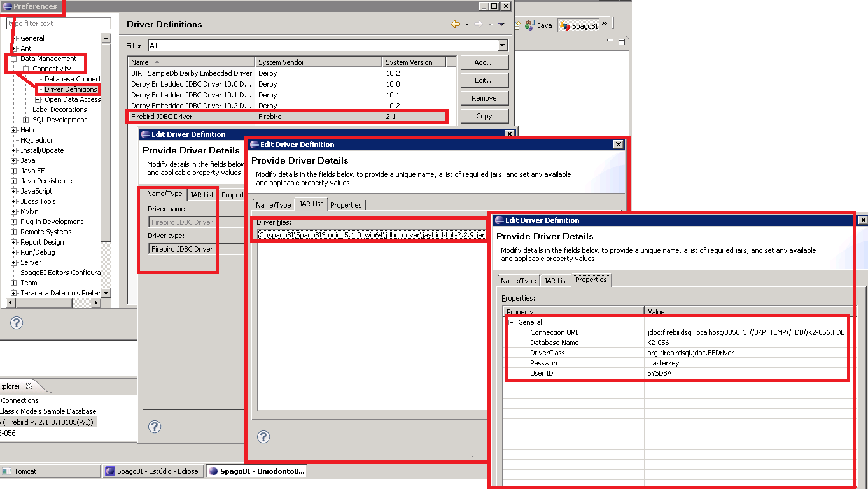The image size is (868, 489).
Task: Open Properties tab in middle driver dialog
Action: [346, 205]
